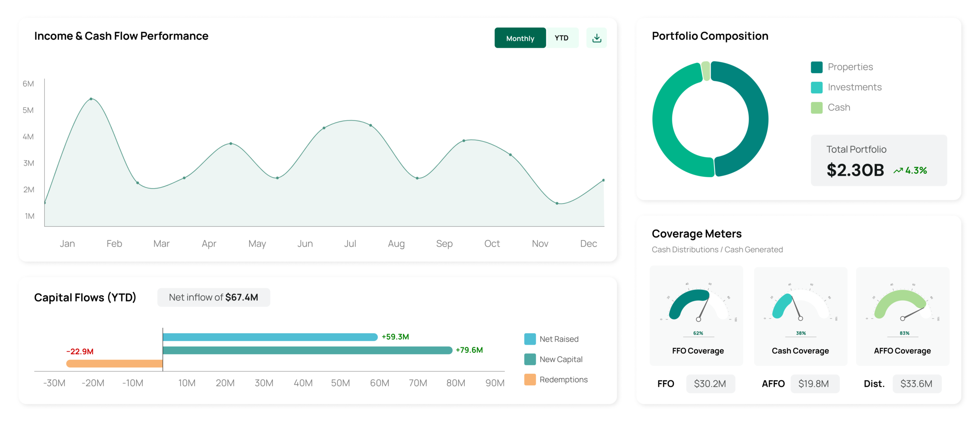Click the January peak data point
This screenshot has height=422, width=980.
pos(91,99)
